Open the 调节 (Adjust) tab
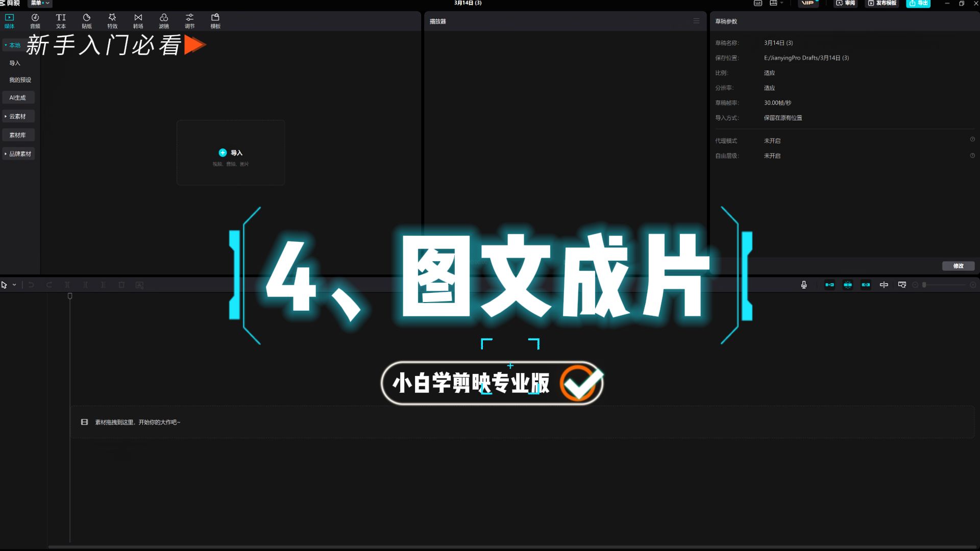Image resolution: width=980 pixels, height=551 pixels. [189, 21]
